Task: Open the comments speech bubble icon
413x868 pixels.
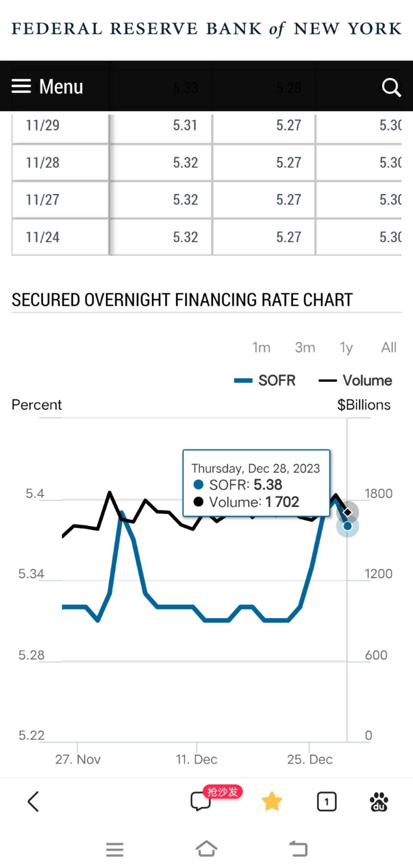Action: pos(201,801)
